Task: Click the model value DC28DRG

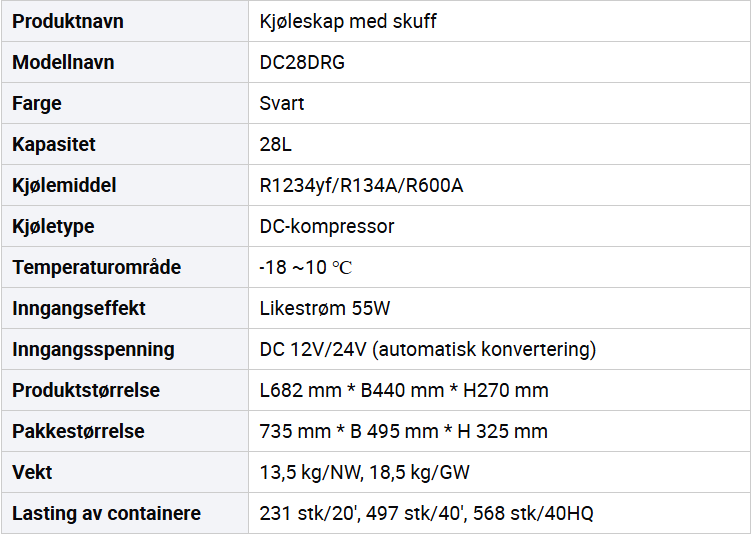Action: point(303,62)
